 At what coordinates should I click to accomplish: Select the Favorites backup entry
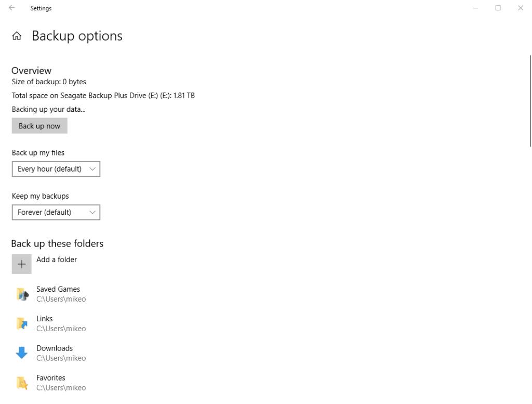50,382
